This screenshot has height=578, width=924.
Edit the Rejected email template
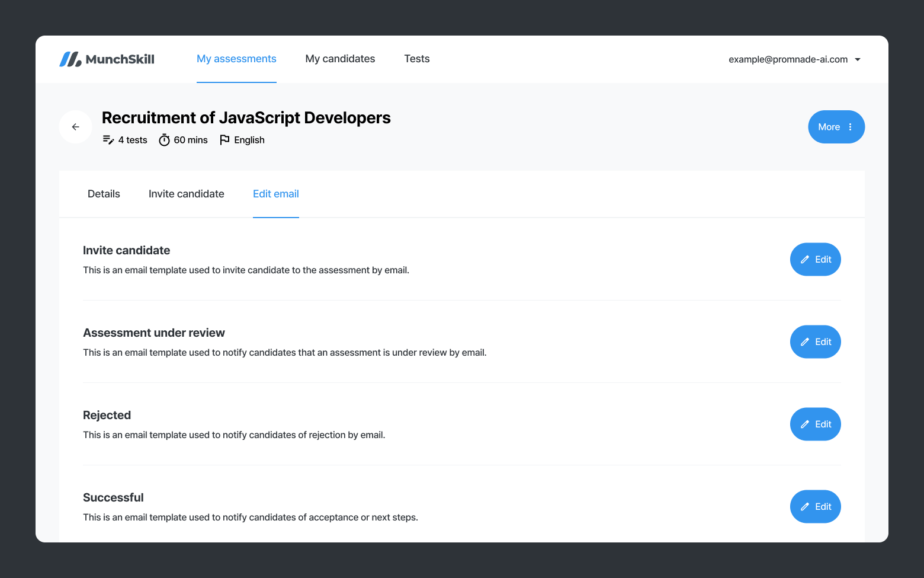click(816, 424)
